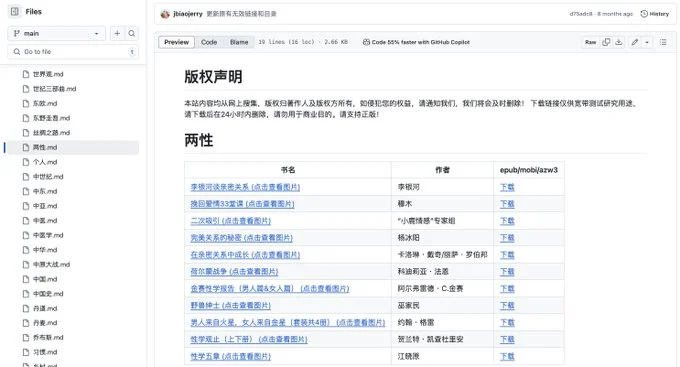
Task: Add a new file with plus icon
Action: tap(117, 33)
